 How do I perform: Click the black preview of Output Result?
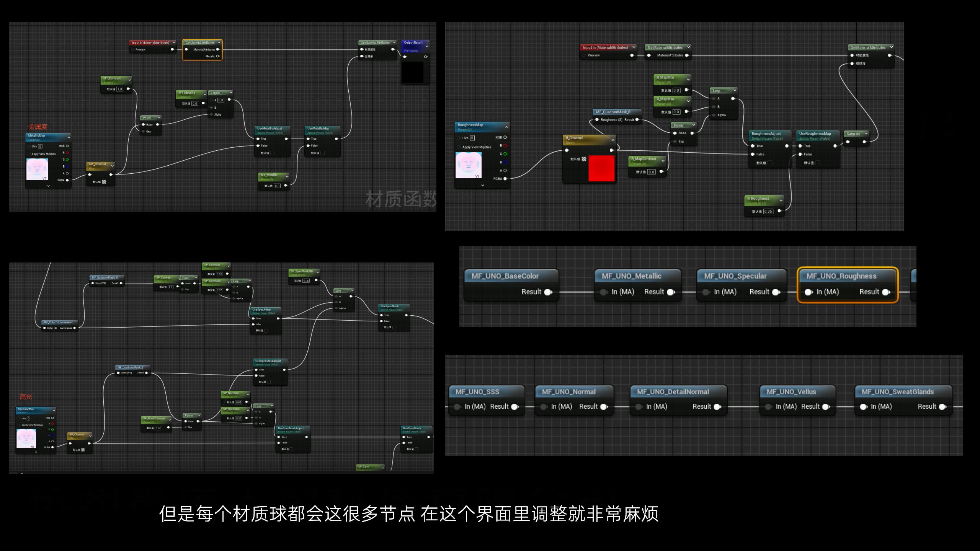click(412, 72)
